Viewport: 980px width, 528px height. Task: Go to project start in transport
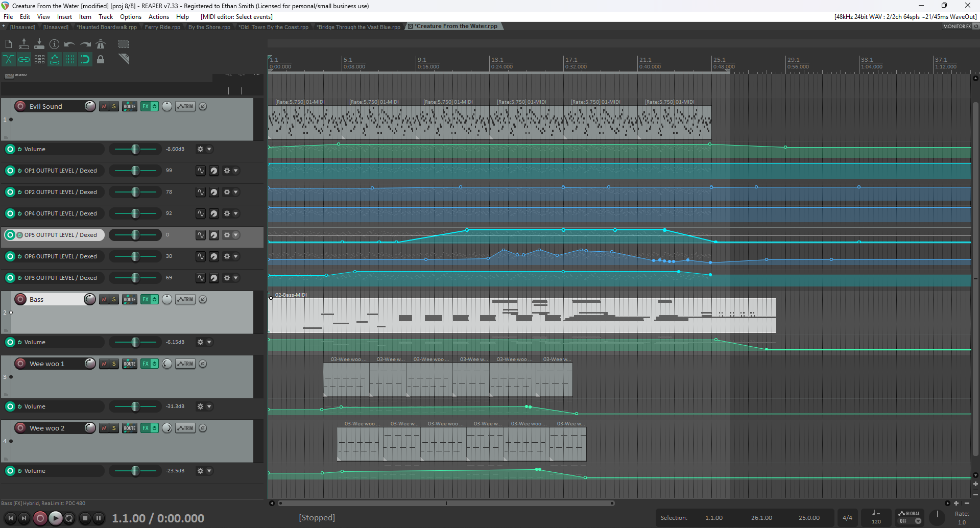pos(10,518)
